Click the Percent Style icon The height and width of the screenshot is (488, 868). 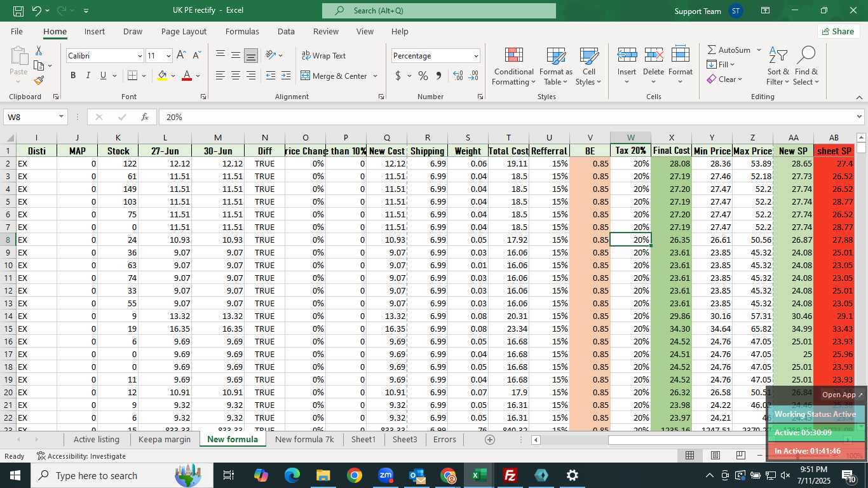tap(423, 76)
